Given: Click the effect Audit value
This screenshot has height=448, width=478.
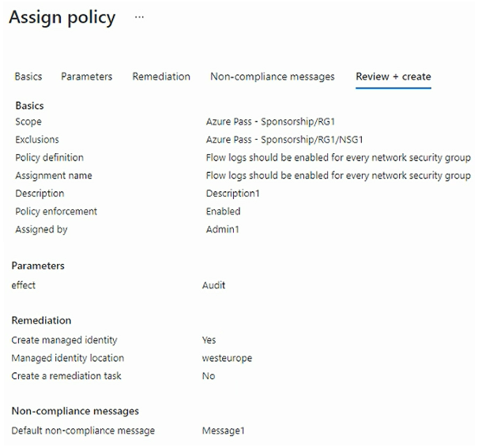Looking at the screenshot, I should 213,285.
